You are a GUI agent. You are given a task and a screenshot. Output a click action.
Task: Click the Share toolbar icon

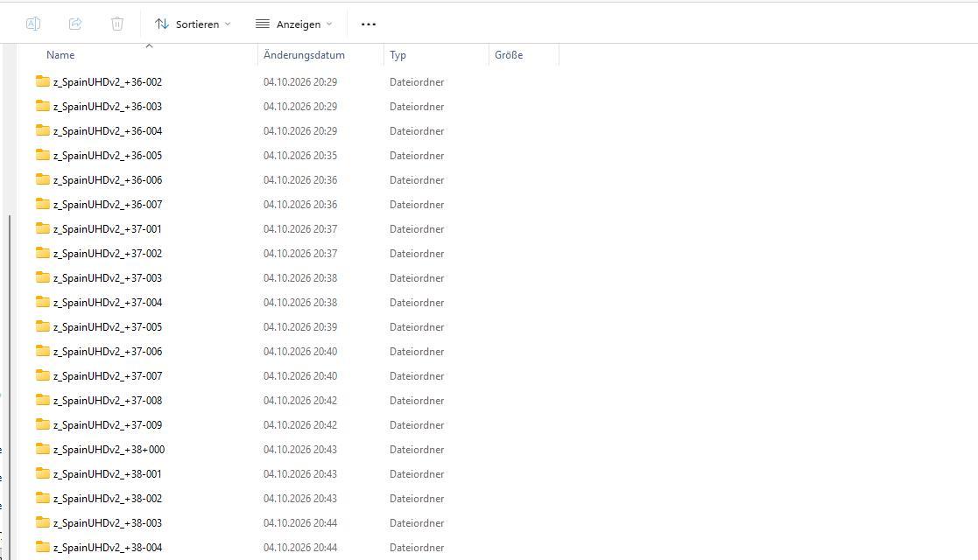[74, 24]
